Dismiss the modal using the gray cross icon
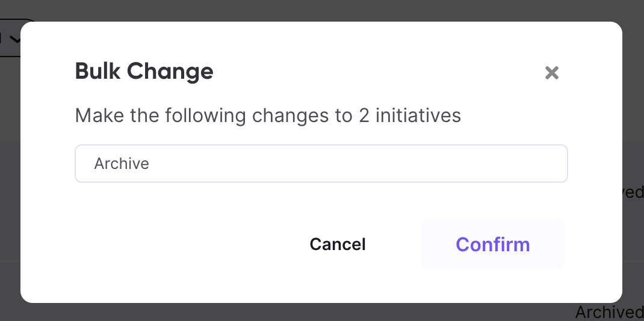 [x=551, y=73]
